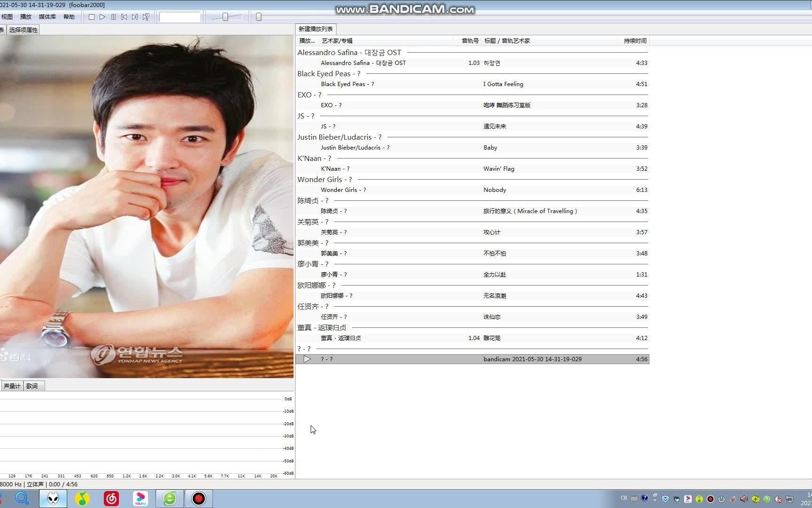Click the tray blue shield icon

(665, 499)
